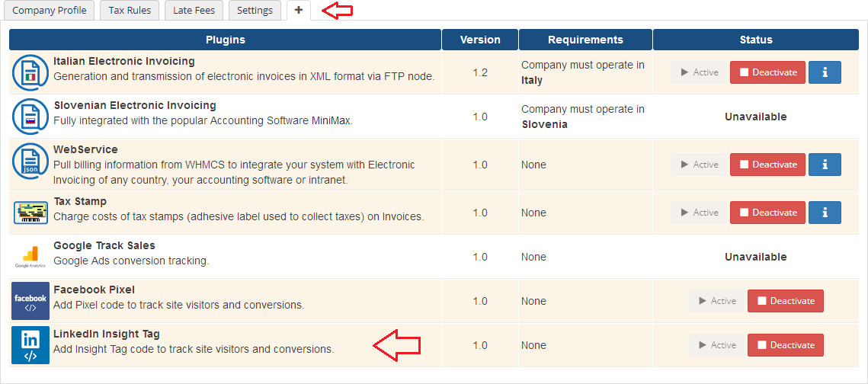This screenshot has width=868, height=384.
Task: Select the LinkedIn Insight Tag title
Action: [107, 334]
